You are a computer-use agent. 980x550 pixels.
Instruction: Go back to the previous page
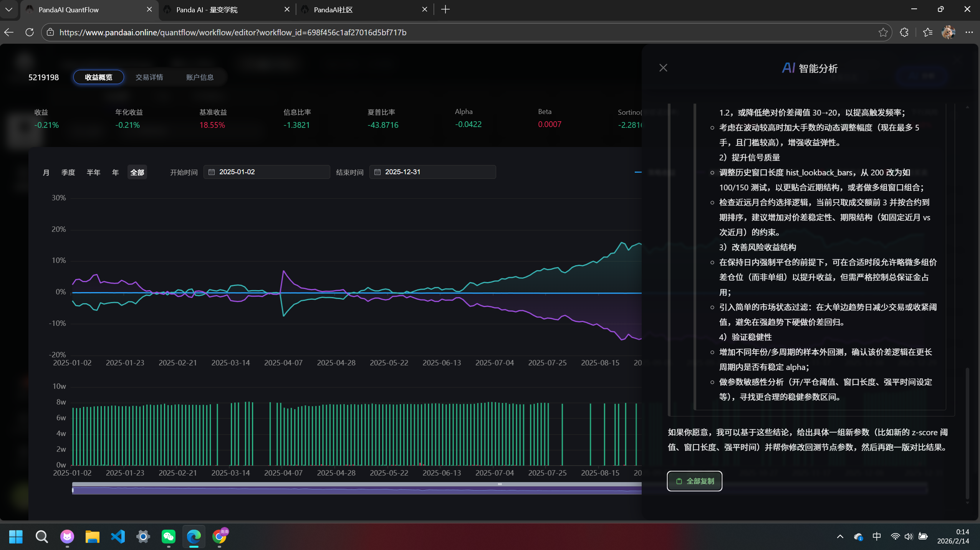coord(9,32)
